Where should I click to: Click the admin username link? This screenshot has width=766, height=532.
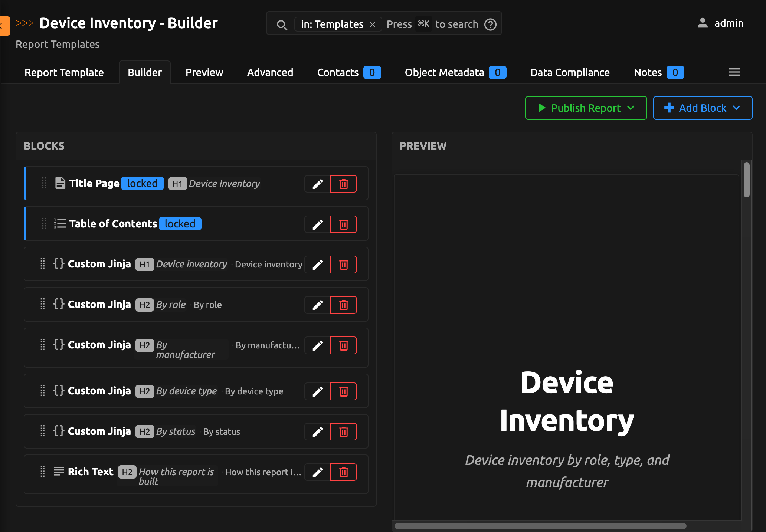point(729,23)
